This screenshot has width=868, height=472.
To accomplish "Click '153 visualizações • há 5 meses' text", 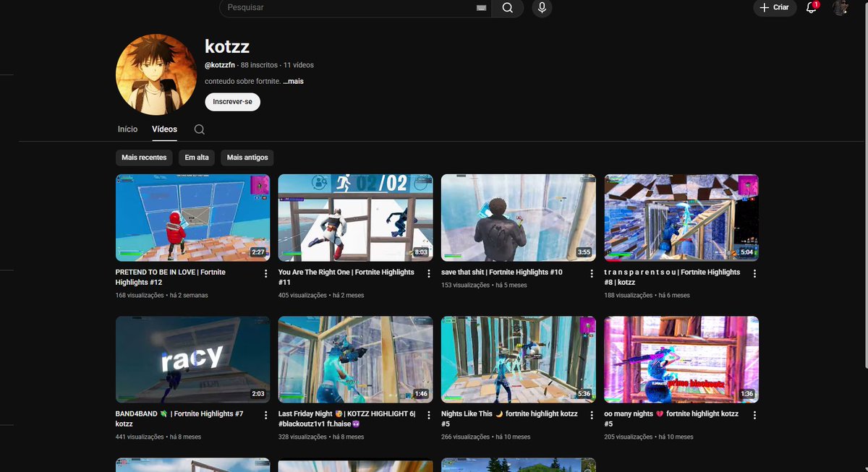I will point(485,286).
